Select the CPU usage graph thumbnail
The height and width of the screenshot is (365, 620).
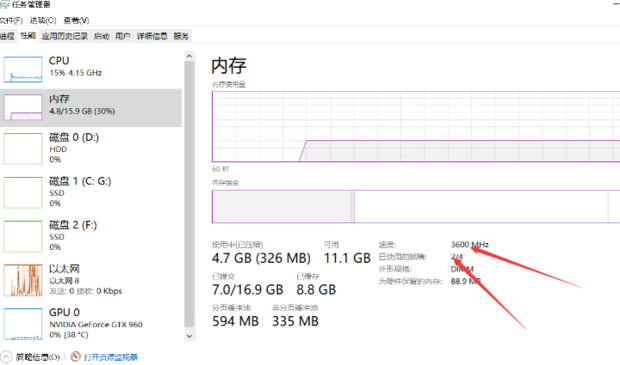tap(23, 70)
